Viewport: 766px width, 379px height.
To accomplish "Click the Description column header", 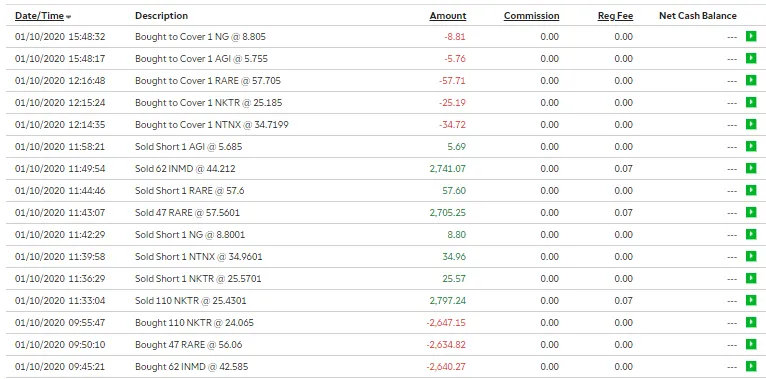I will pyautogui.click(x=161, y=16).
